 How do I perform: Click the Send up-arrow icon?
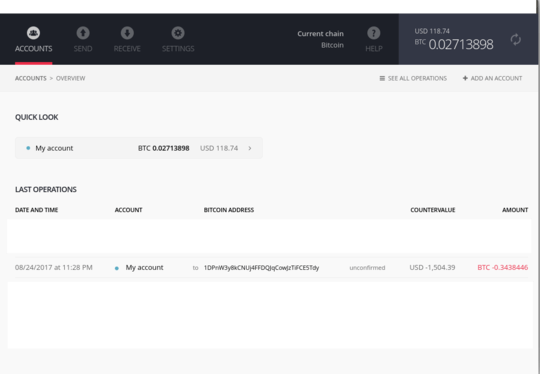83,33
